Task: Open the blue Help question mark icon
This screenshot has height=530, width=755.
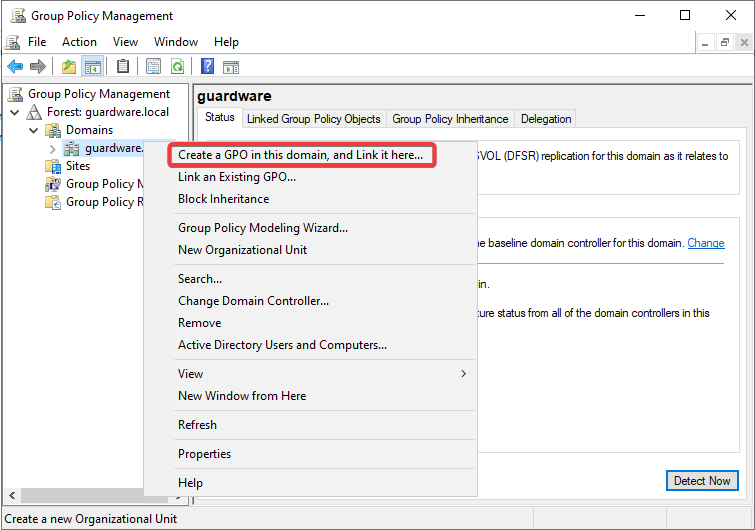Action: coord(207,67)
